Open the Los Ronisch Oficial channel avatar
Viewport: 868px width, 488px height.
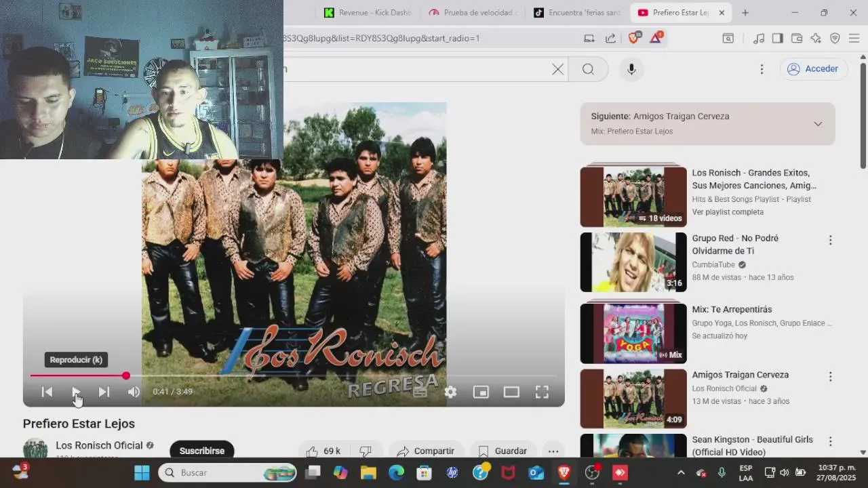pyautogui.click(x=35, y=449)
